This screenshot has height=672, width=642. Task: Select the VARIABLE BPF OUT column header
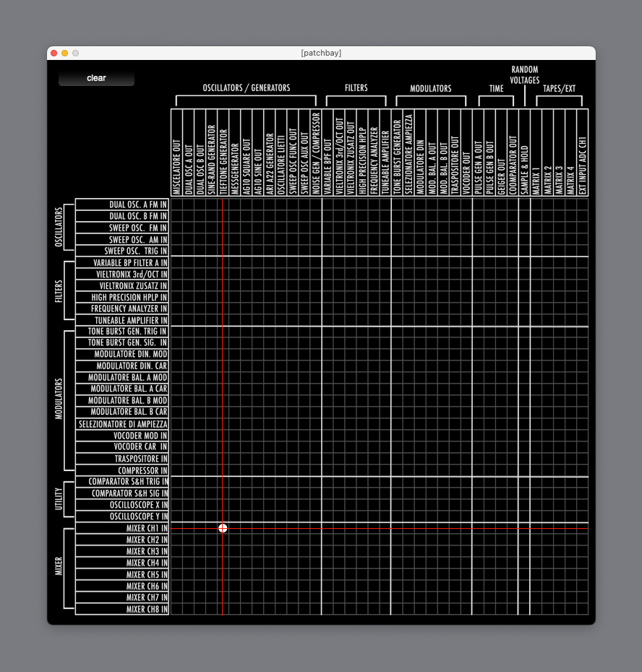click(x=328, y=152)
